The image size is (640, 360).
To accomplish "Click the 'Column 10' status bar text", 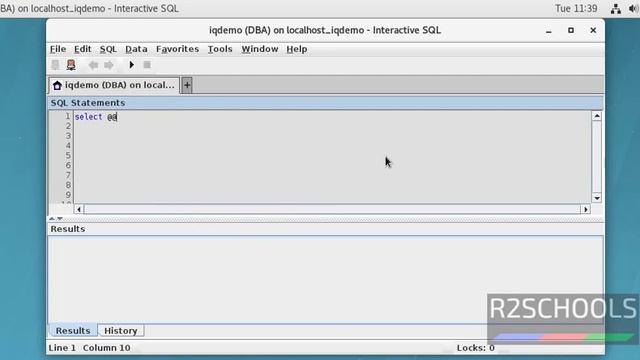I will click(107, 348).
